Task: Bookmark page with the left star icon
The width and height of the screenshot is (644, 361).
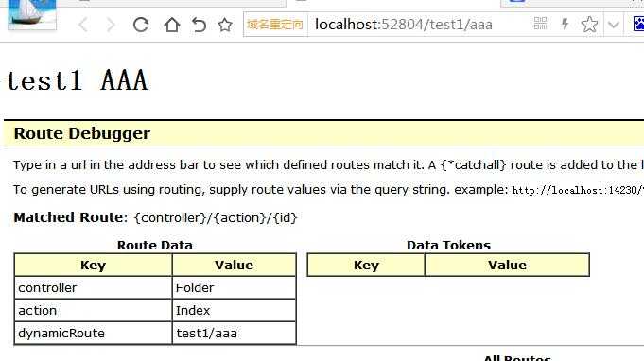Action: pyautogui.click(x=225, y=25)
